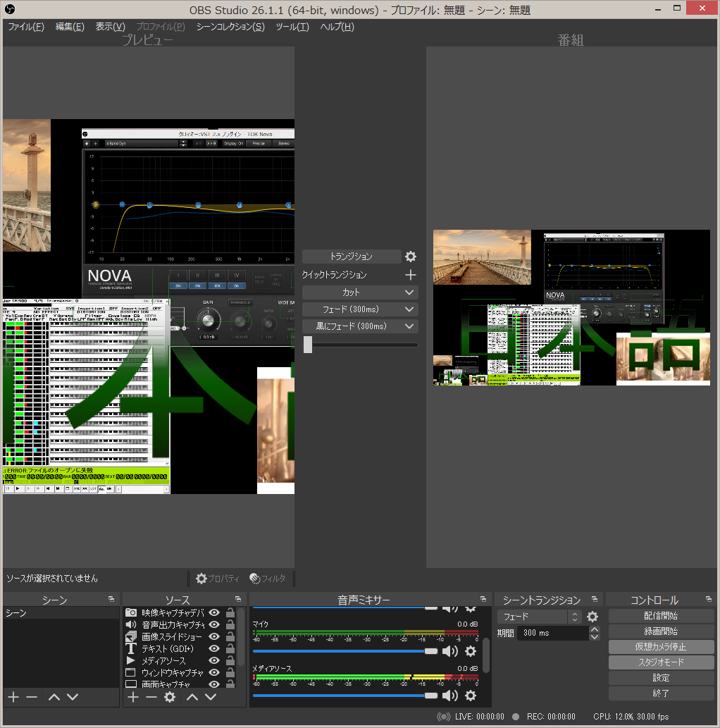Hide the 画像スライドショー source
This screenshot has height=728, width=720.
pos(214,636)
